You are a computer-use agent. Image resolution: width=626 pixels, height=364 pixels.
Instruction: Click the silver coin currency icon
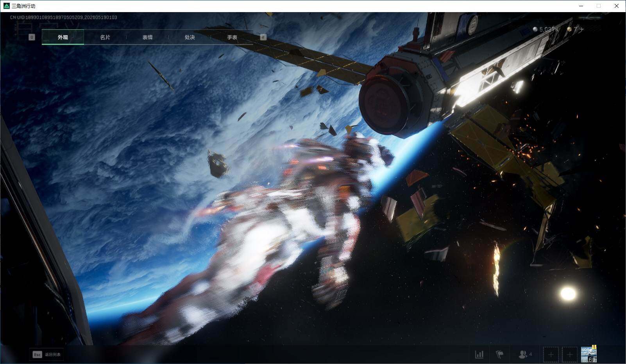[535, 29]
